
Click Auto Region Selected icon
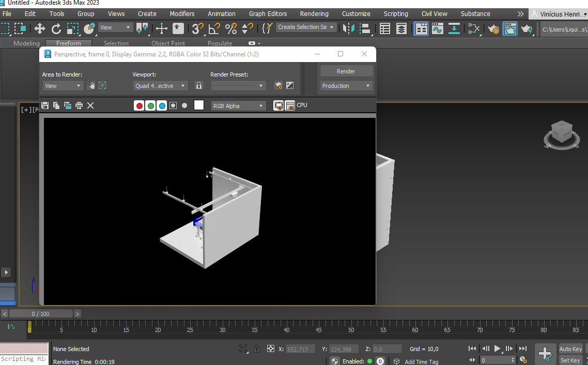tap(102, 85)
